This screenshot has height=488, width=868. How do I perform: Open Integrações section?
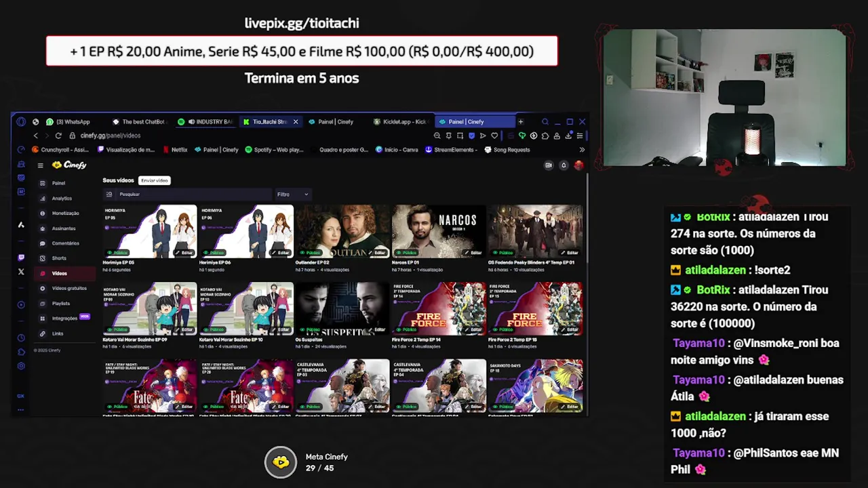point(64,319)
